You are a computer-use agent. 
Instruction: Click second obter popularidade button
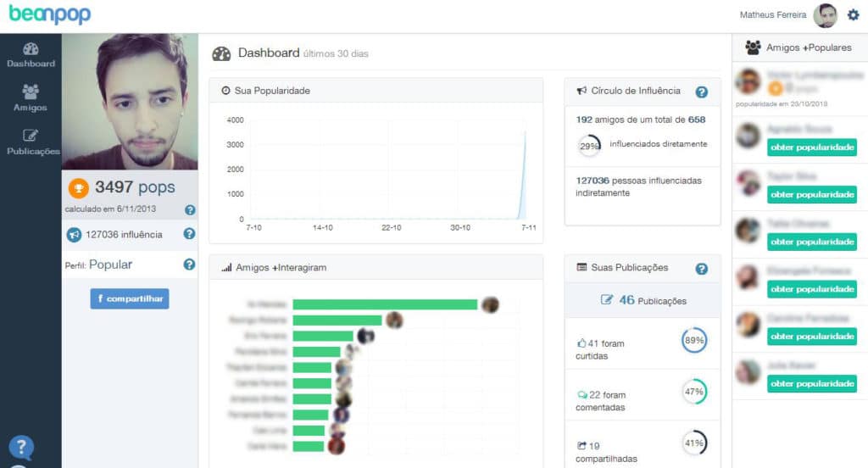812,194
